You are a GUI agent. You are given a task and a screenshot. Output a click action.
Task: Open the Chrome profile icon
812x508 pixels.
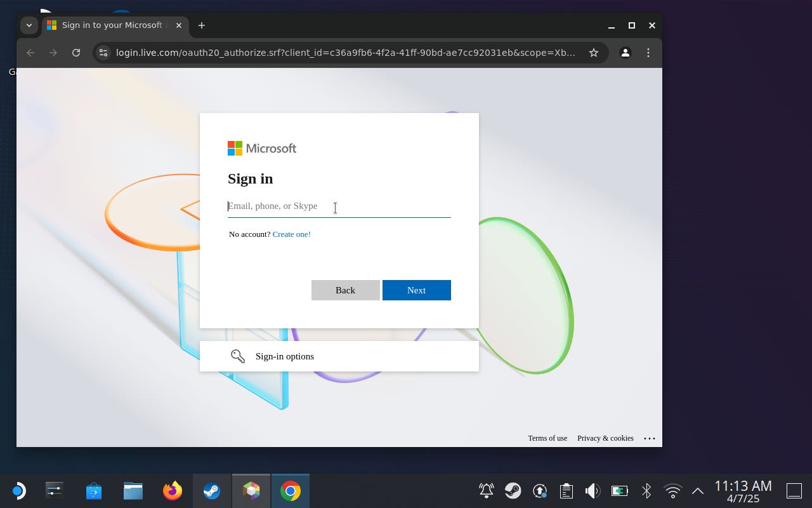pyautogui.click(x=625, y=53)
